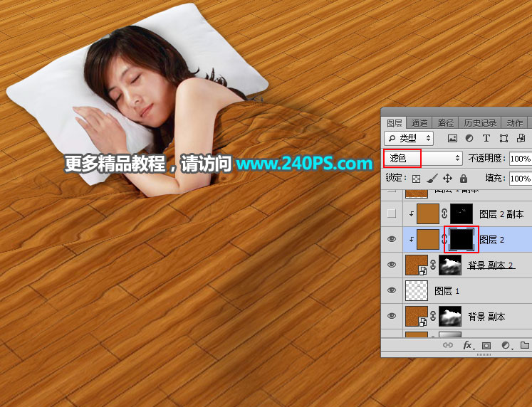The image size is (532, 407).
Task: Switch to 图层 tab
Action: pyautogui.click(x=395, y=123)
